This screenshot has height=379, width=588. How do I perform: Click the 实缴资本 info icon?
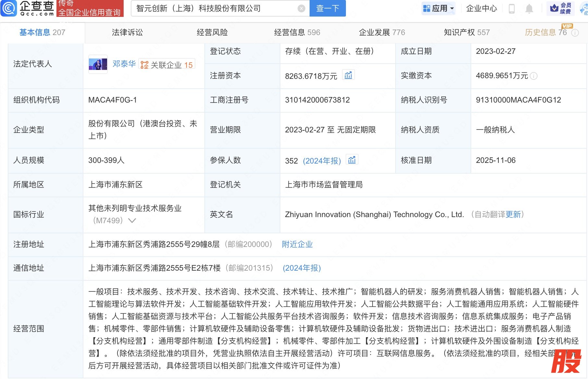point(533,76)
